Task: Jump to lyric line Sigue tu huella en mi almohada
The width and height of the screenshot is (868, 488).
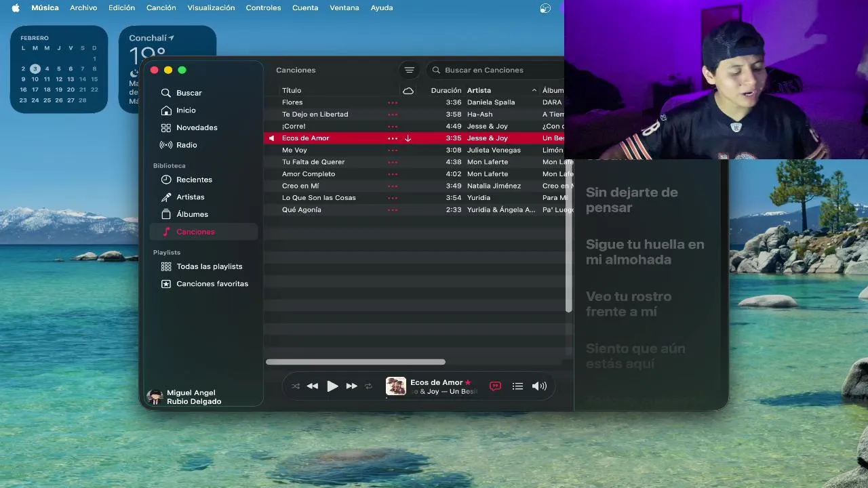Action: pyautogui.click(x=645, y=252)
